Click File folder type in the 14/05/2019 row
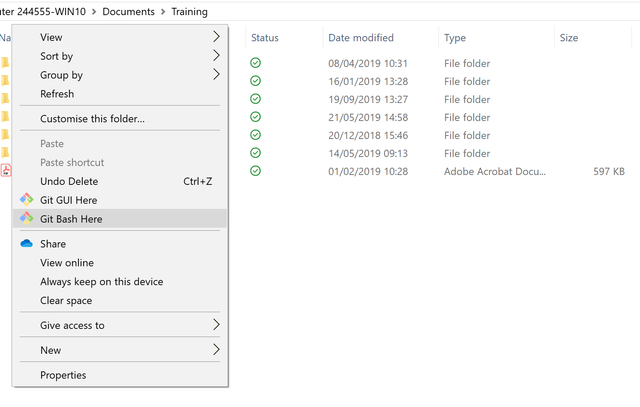 (467, 153)
